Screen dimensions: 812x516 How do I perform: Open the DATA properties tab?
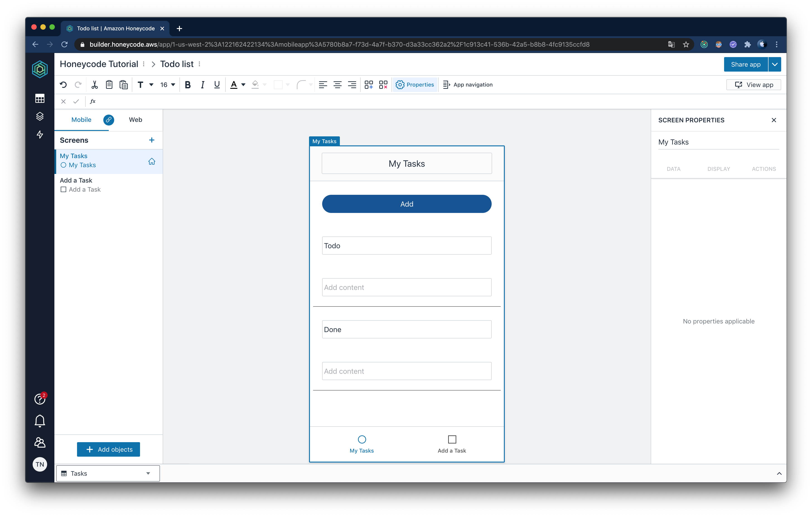click(x=673, y=169)
